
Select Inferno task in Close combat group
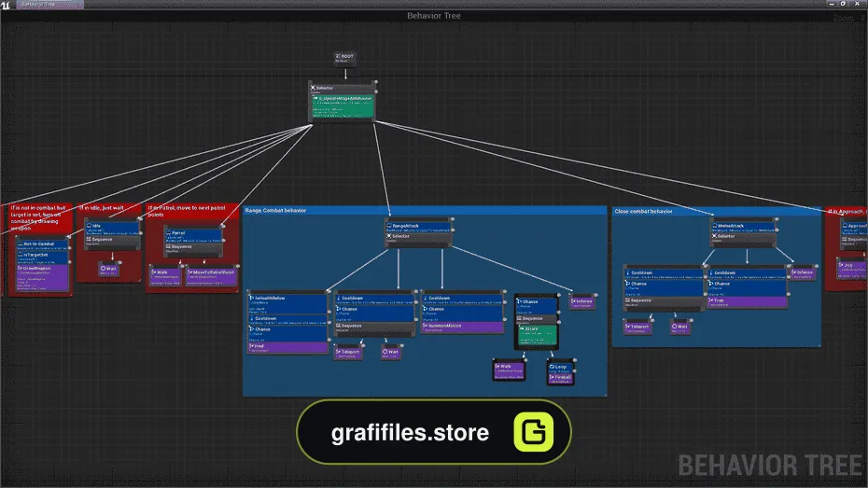coord(803,273)
